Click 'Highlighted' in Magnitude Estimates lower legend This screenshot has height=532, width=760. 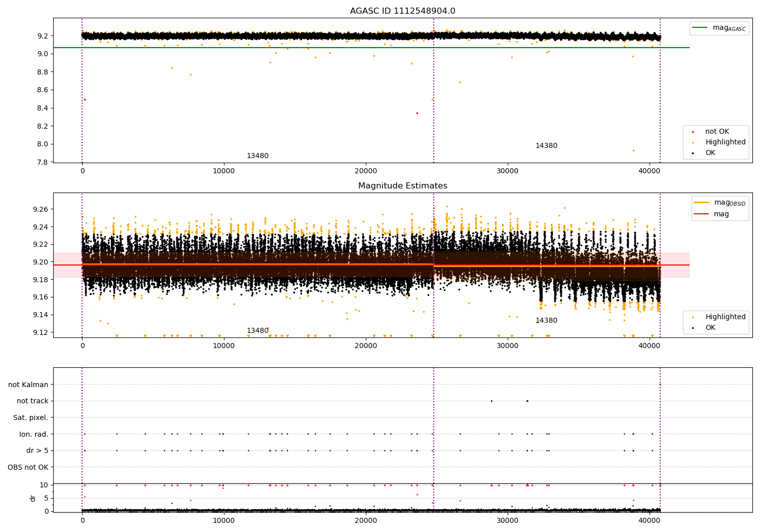tap(720, 317)
